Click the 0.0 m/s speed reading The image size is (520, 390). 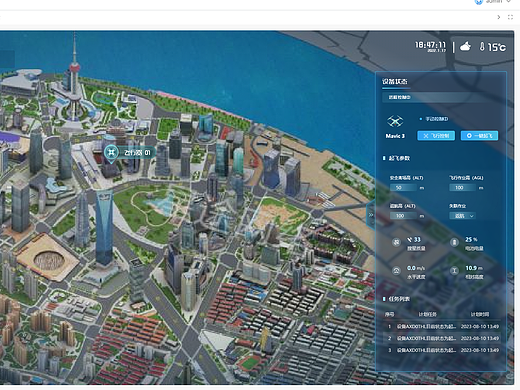(416, 268)
